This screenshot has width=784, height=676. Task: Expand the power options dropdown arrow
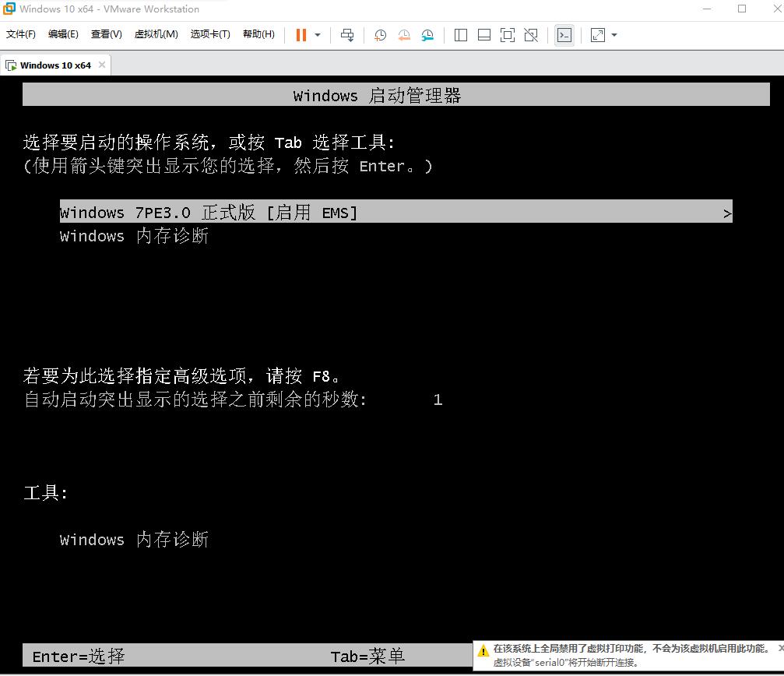318,35
